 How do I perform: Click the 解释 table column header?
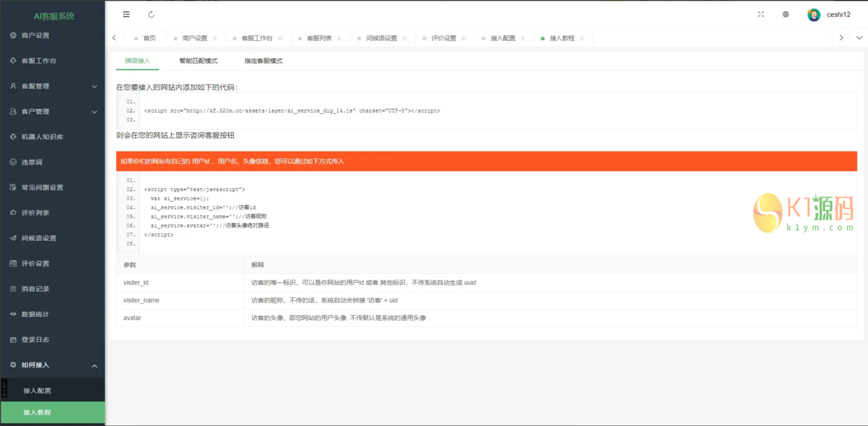tap(551, 265)
